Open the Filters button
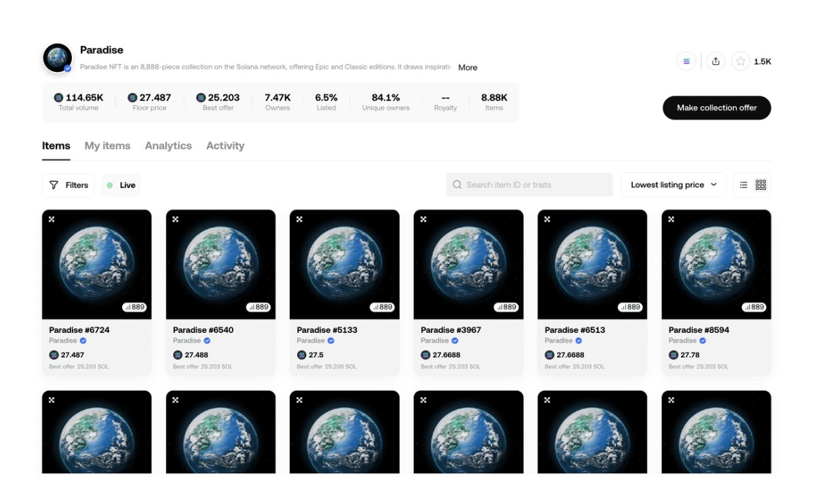 (x=69, y=185)
